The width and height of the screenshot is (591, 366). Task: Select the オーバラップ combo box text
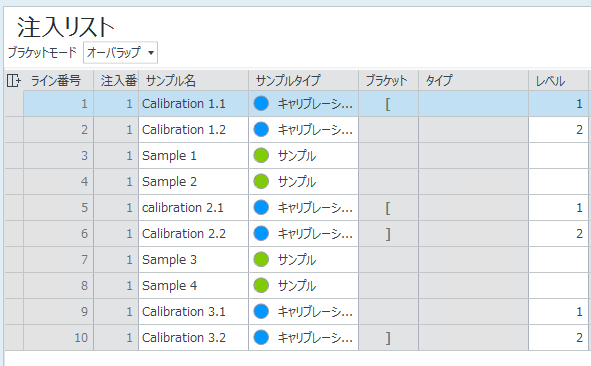114,52
